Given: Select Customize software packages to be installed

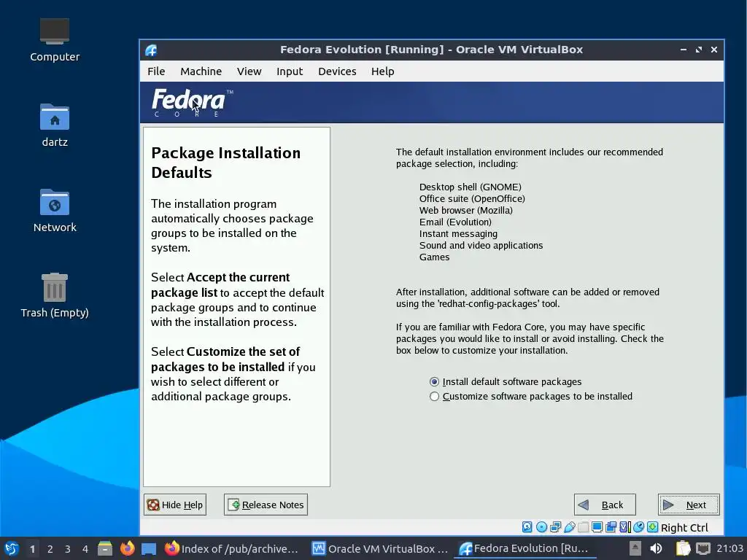Looking at the screenshot, I should tap(434, 396).
